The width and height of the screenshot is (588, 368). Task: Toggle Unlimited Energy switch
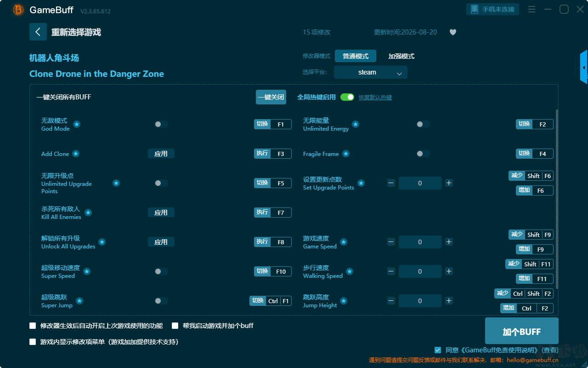tap(423, 124)
